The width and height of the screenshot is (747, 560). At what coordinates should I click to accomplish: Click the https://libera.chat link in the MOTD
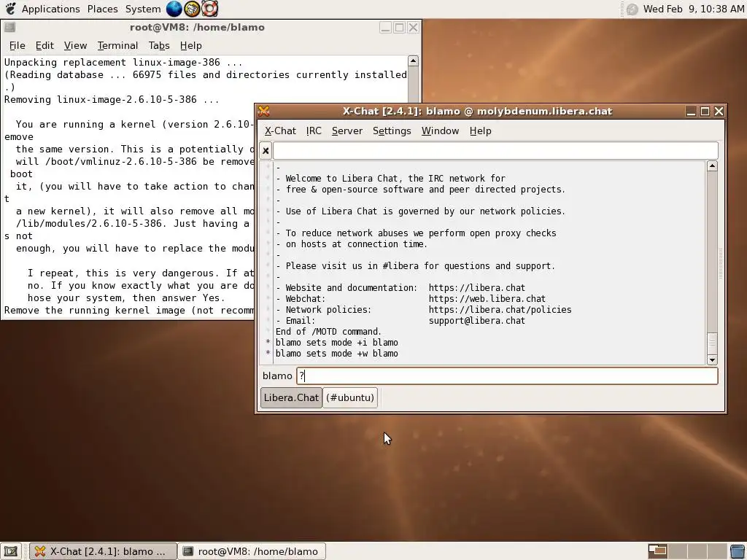pyautogui.click(x=477, y=288)
